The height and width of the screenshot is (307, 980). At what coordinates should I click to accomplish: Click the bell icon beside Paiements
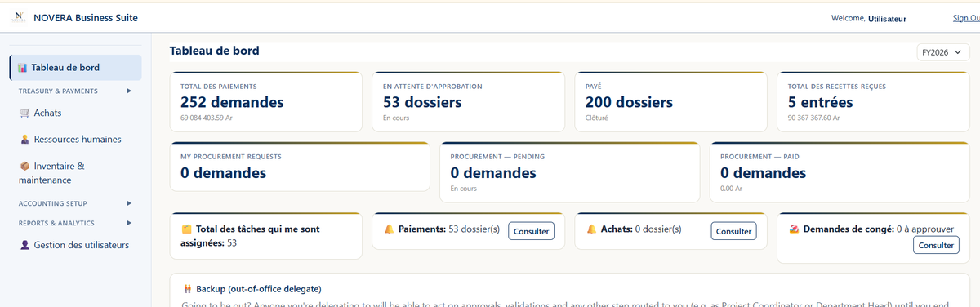pyautogui.click(x=389, y=229)
